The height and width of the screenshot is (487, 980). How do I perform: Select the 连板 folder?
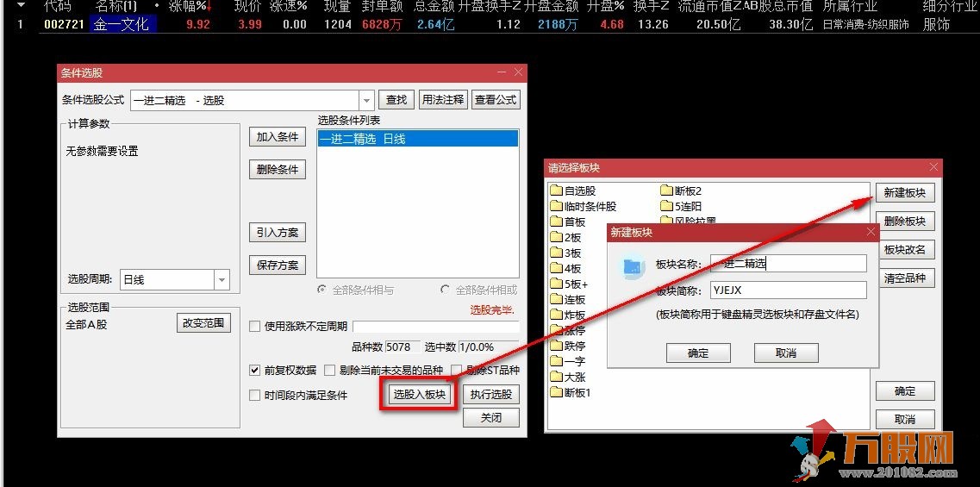(x=567, y=299)
